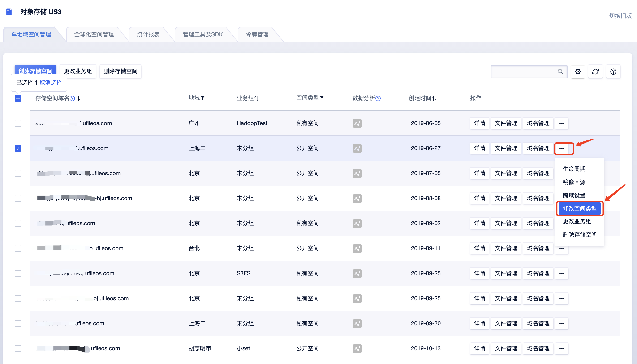The image size is (637, 364).
Task: Open 详情 for the HadoopTest row
Action: [x=479, y=123]
